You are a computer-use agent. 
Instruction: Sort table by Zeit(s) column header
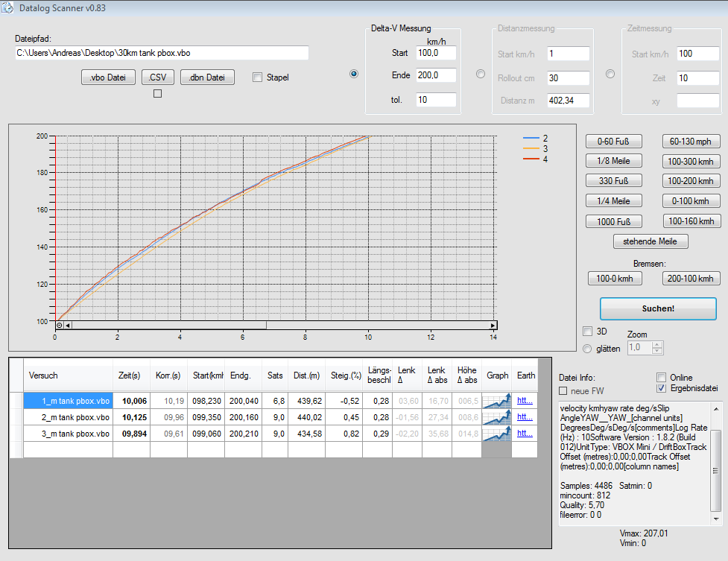click(x=130, y=375)
